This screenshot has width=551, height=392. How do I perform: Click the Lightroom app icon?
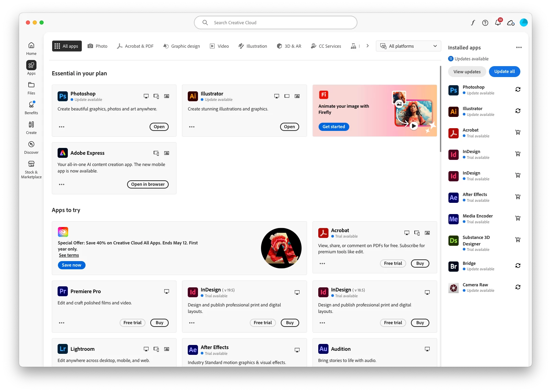[x=63, y=349]
